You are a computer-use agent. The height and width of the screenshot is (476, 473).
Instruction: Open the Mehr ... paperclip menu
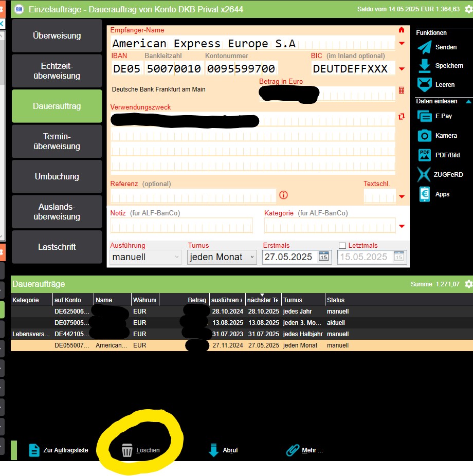tap(304, 450)
